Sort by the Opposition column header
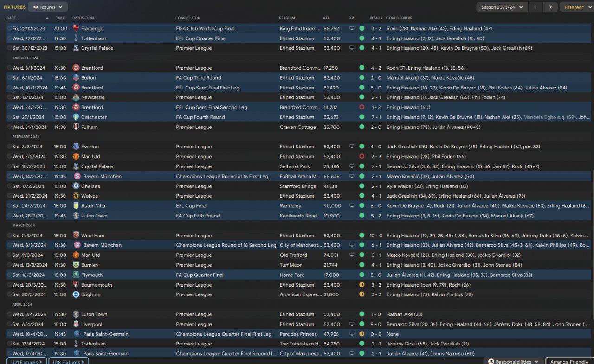 (83, 18)
